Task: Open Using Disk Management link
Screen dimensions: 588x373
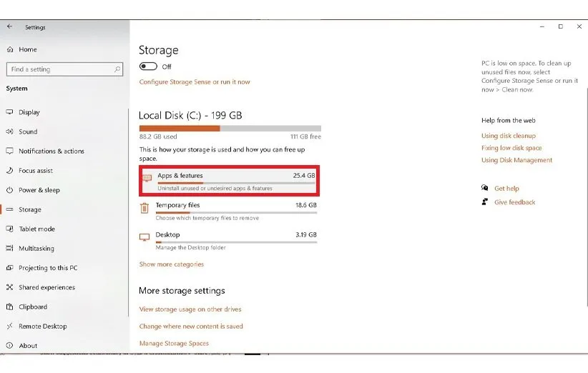Action: 516,160
